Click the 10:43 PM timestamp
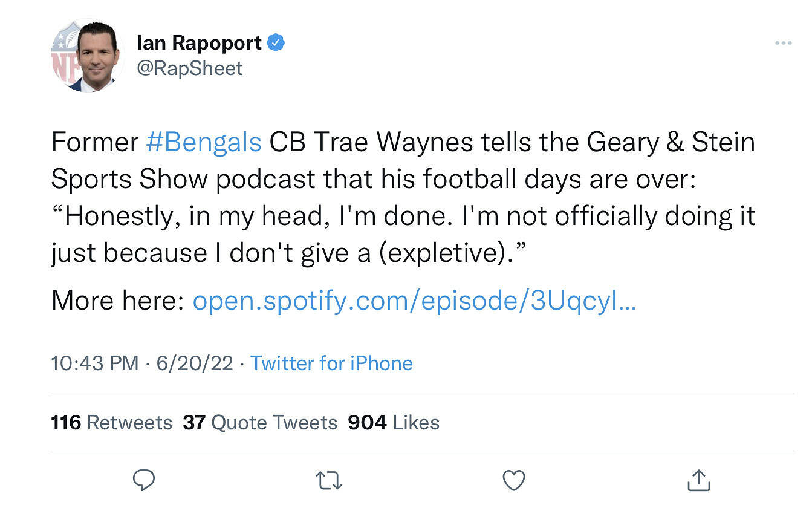 point(95,363)
